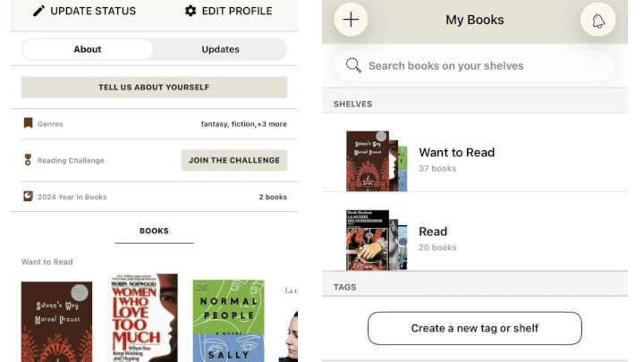Click the Update Status pencil icon
Screen dimensions: 644x362
(38, 11)
